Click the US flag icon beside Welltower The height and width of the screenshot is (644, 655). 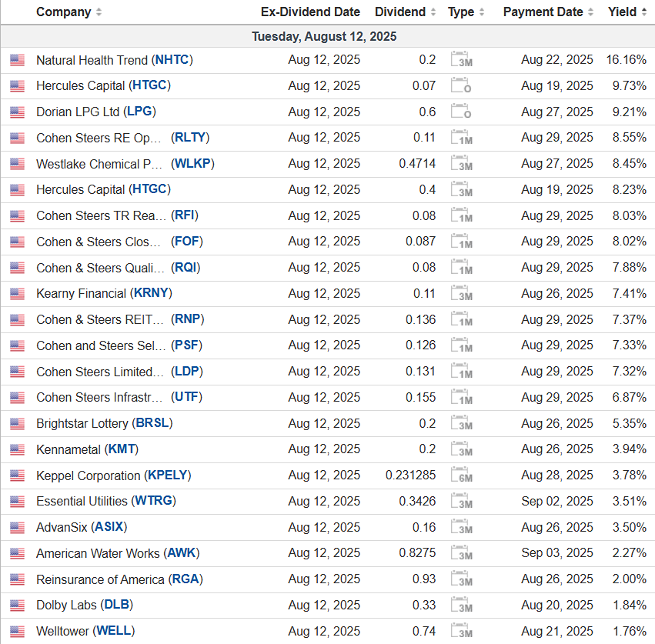click(17, 632)
